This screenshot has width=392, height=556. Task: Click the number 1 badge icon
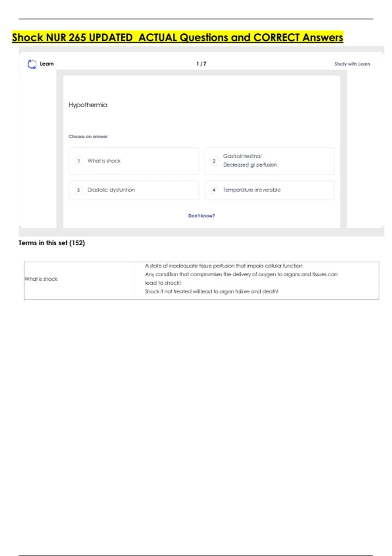[79, 161]
